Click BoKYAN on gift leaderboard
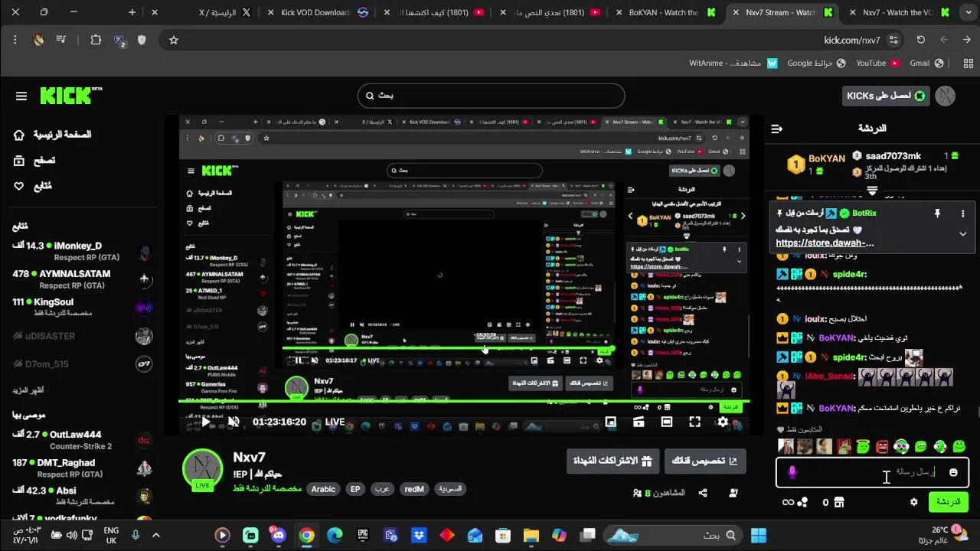Viewport: 980px width, 551px height. (816, 163)
